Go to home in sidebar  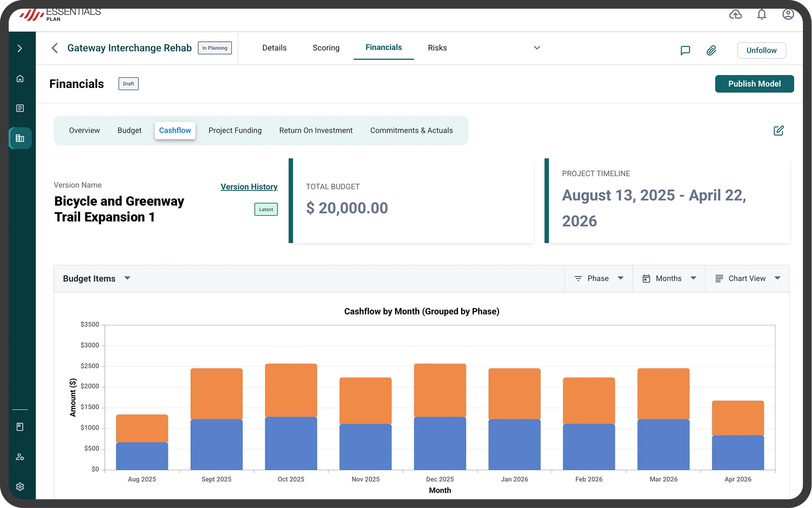coord(20,79)
